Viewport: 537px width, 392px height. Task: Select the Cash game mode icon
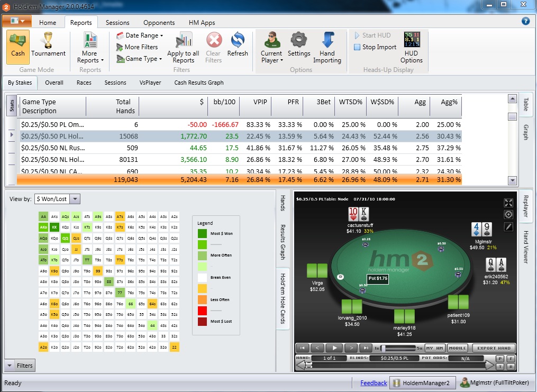18,47
